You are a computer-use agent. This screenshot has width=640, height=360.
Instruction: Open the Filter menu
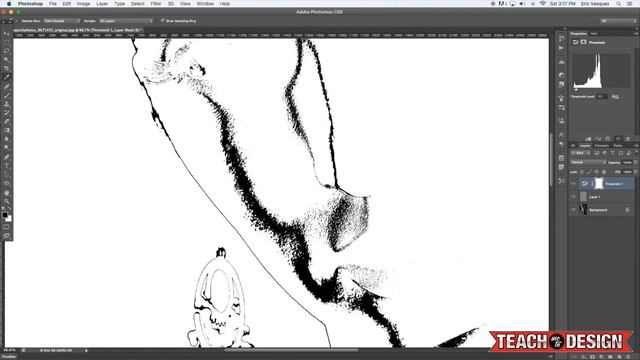156,4
